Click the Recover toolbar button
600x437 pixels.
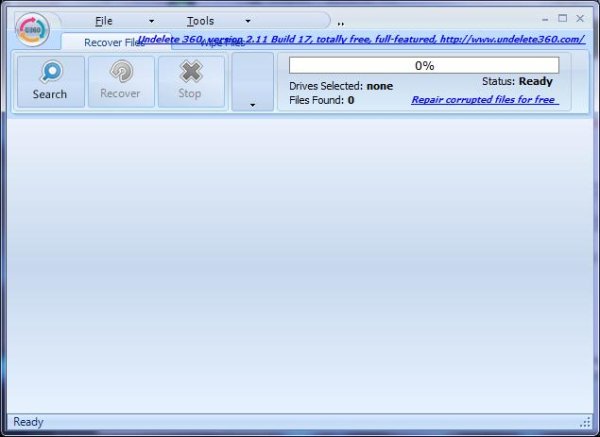coord(121,82)
